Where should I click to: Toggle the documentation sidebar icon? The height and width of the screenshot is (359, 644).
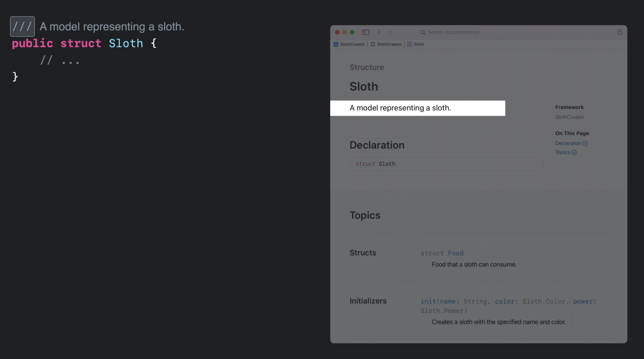click(x=366, y=32)
